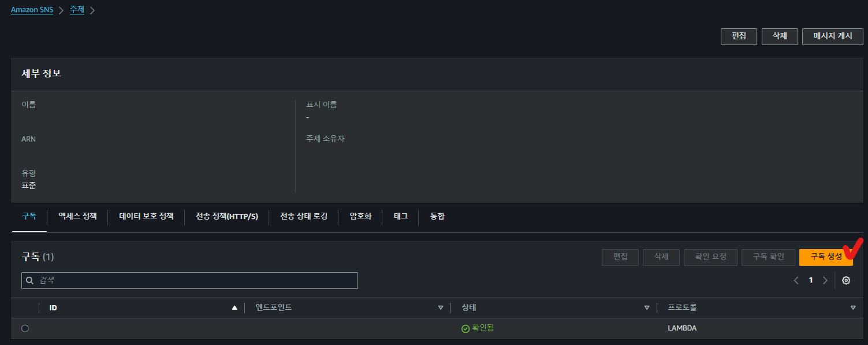Click the 메시지 게시 button
Viewport: 868px width, 345px height.
click(x=833, y=36)
